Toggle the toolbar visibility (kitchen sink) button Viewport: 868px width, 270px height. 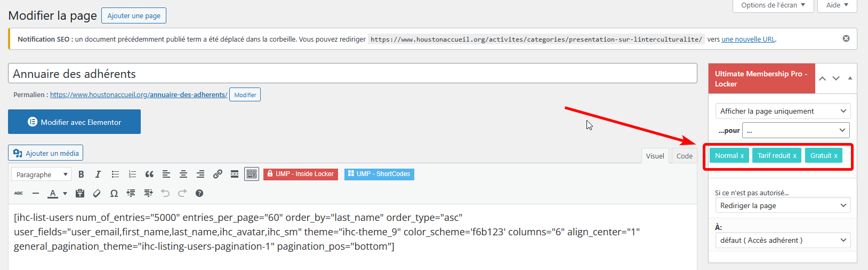(x=252, y=174)
